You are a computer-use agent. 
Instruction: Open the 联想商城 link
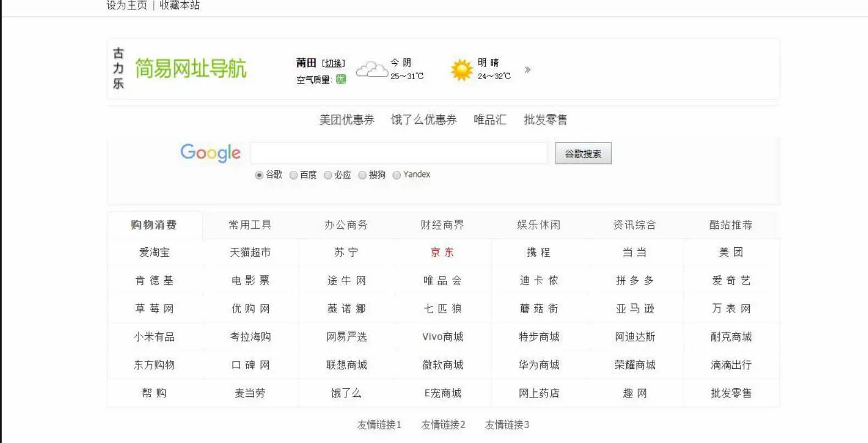click(346, 364)
